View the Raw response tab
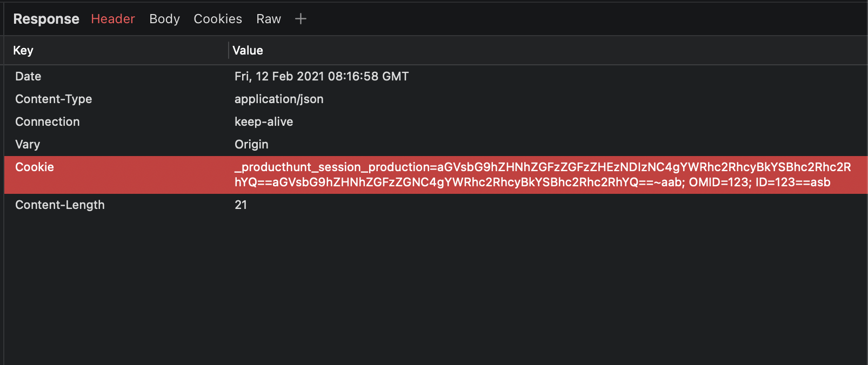This screenshot has height=365, width=868. [x=269, y=19]
